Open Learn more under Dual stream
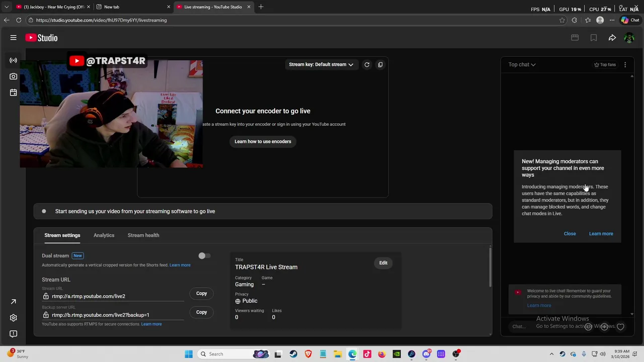Image resolution: width=644 pixels, height=362 pixels. 180,265
